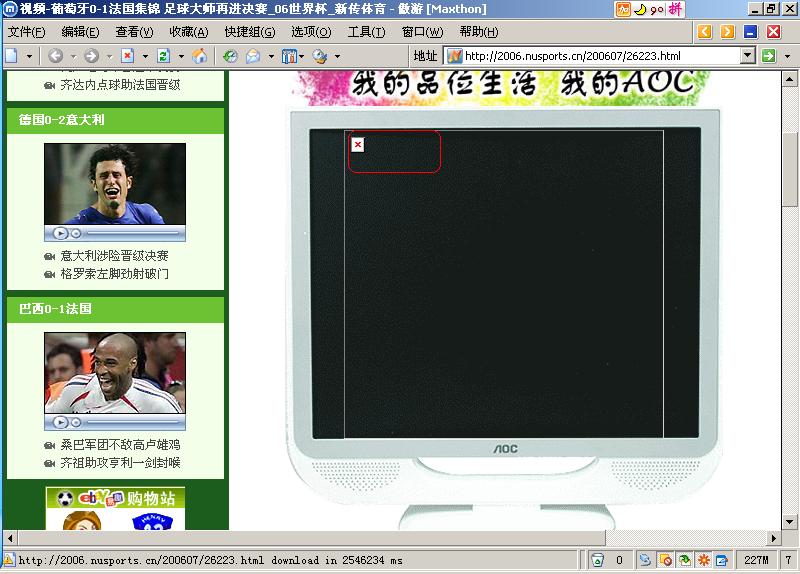Viewport: 800px width, 574px height.
Task: Click the pink 拼 input mode icon
Action: [x=676, y=9]
